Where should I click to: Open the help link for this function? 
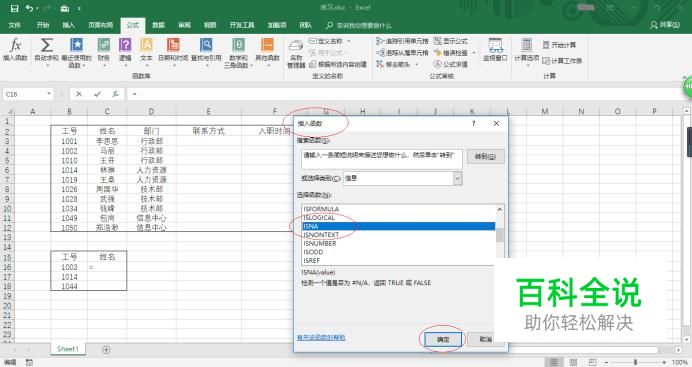click(321, 337)
